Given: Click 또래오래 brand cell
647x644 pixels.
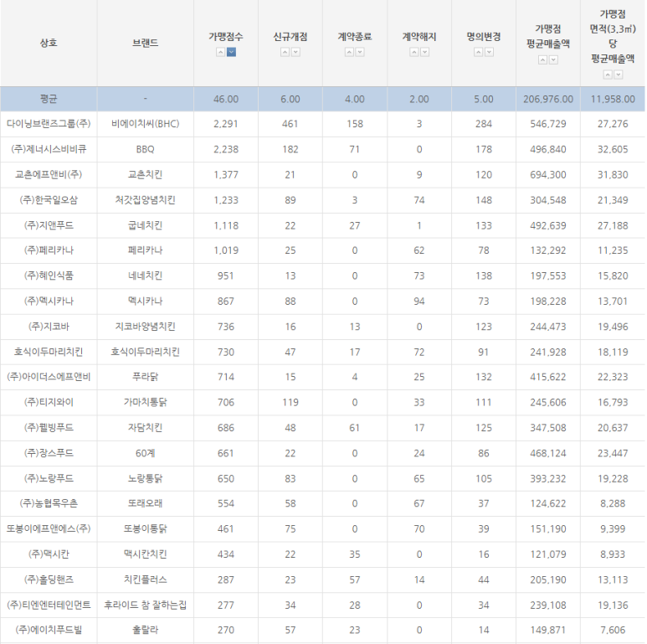Looking at the screenshot, I should [146, 503].
